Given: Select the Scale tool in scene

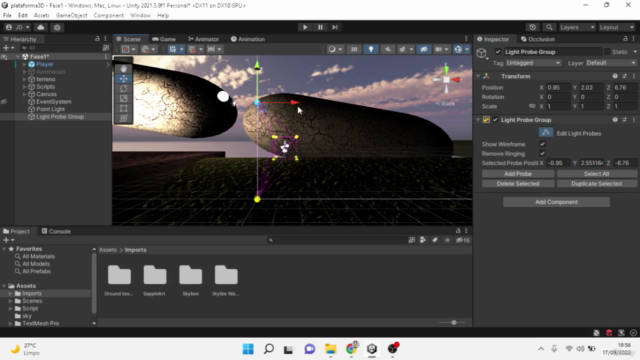Looking at the screenshot, I should [124, 98].
